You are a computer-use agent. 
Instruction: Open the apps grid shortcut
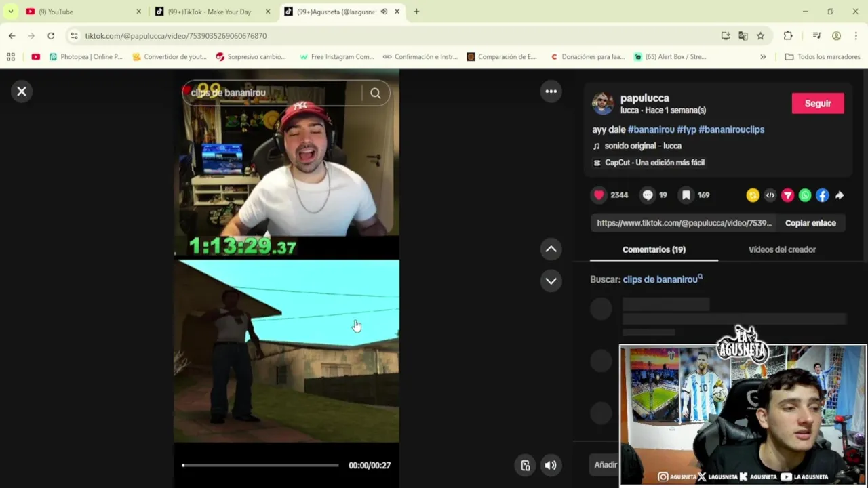click(x=11, y=57)
